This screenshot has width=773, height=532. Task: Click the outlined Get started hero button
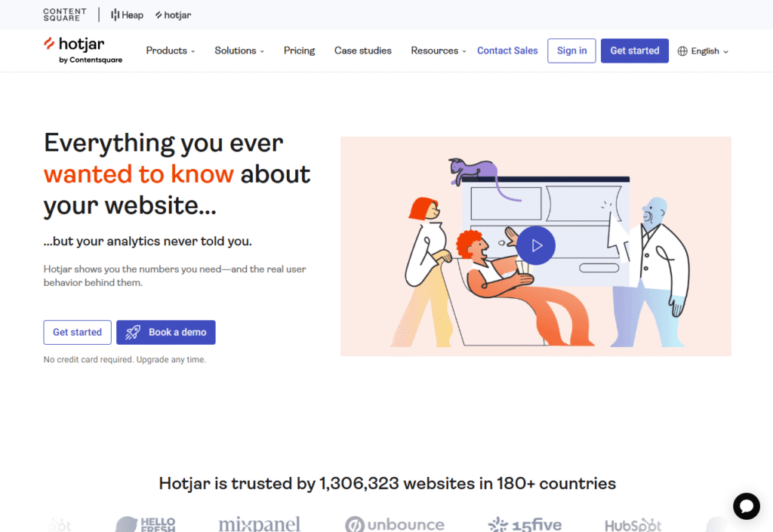78,333
